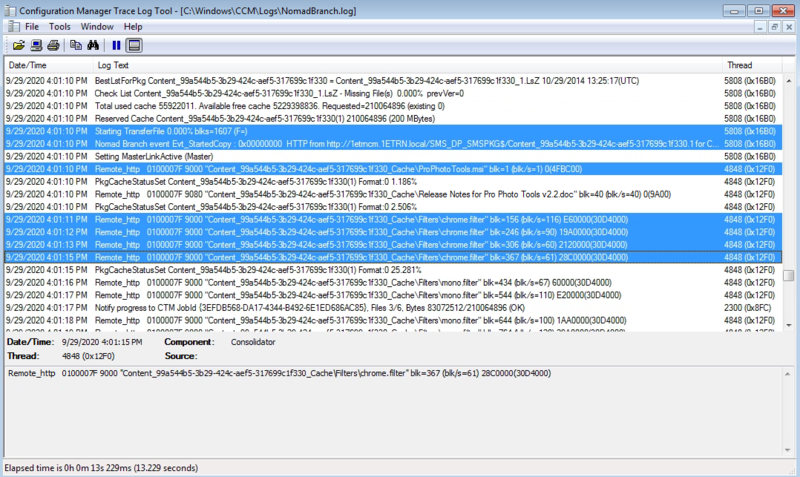Click the Copy to clipboard icon

click(75, 45)
